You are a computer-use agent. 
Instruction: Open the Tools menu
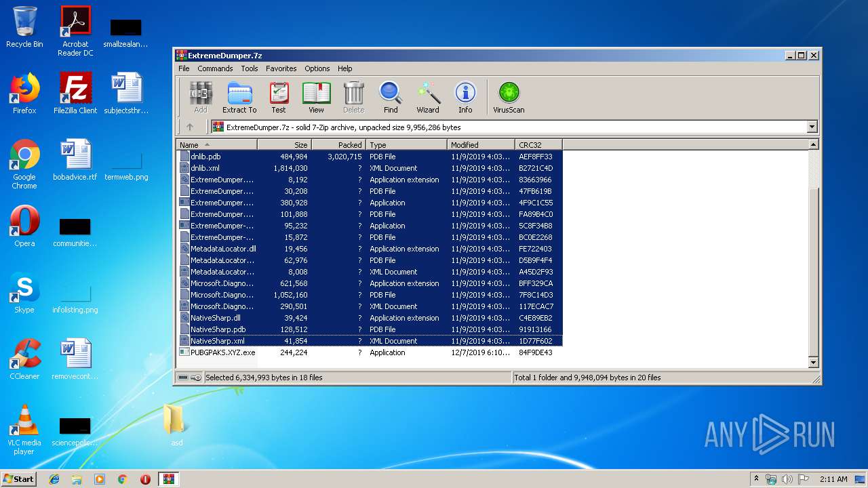point(250,68)
